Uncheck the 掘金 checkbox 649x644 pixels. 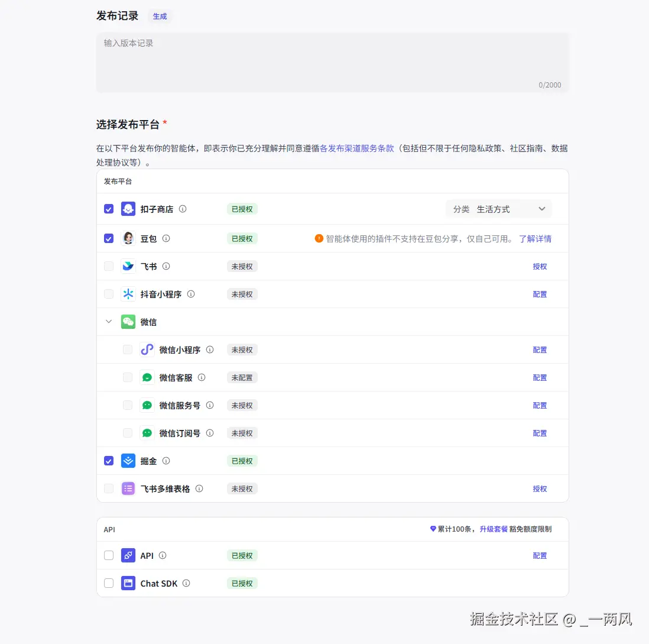108,461
